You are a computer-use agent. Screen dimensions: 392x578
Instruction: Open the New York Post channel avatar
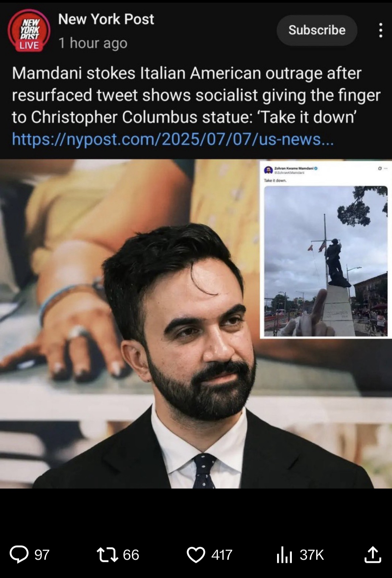tap(29, 30)
